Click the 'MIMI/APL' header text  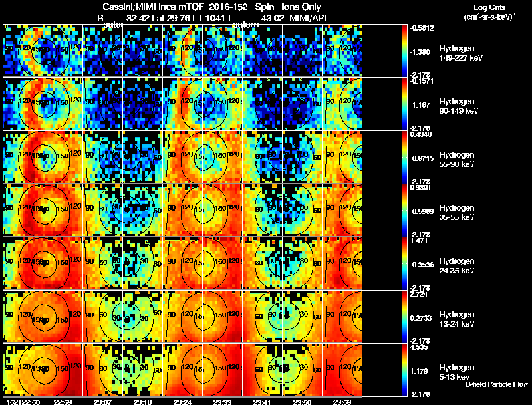point(309,18)
